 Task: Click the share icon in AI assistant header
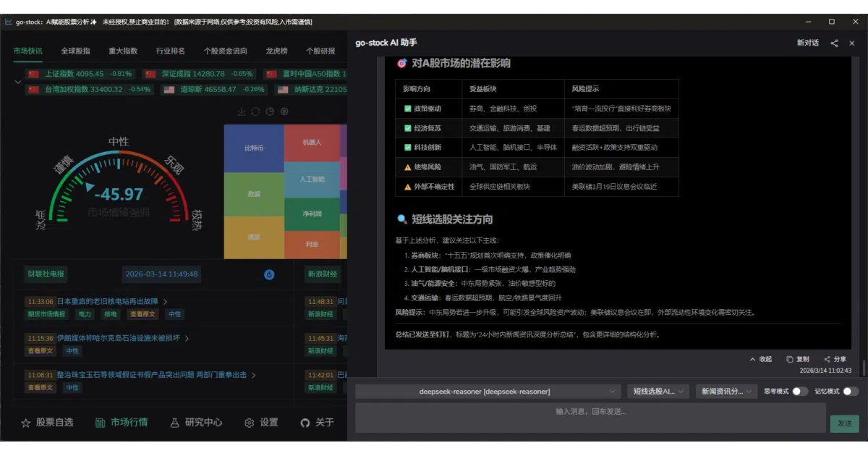835,43
